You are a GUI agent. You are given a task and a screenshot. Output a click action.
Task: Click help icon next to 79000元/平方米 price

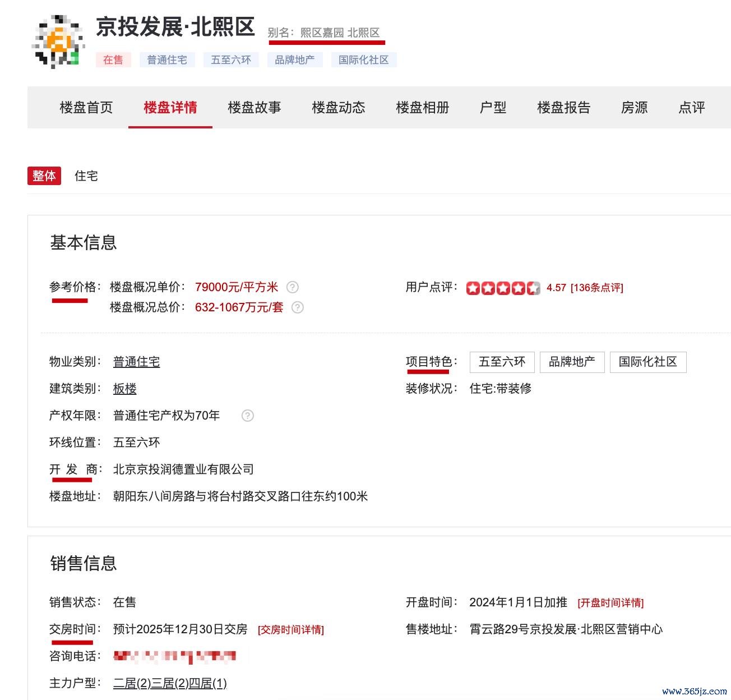click(293, 287)
